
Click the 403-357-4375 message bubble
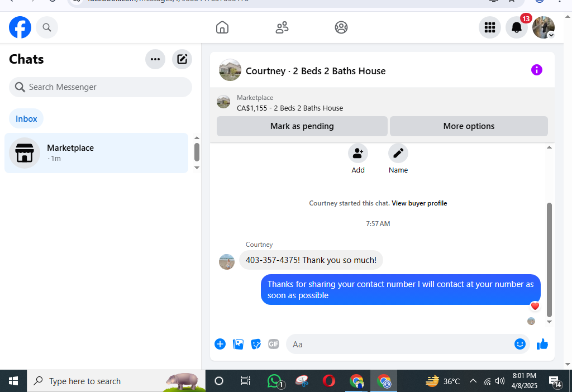pyautogui.click(x=311, y=260)
